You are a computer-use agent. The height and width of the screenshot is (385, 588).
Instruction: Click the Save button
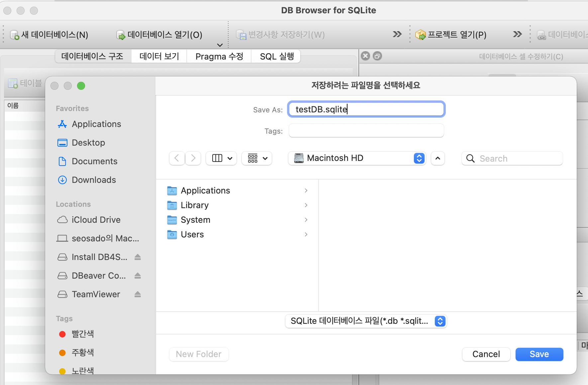539,354
